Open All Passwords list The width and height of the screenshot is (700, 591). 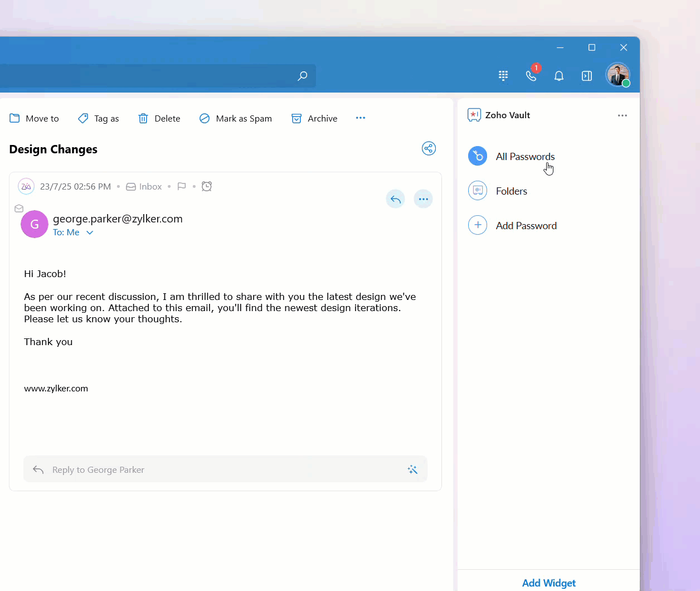coord(526,157)
